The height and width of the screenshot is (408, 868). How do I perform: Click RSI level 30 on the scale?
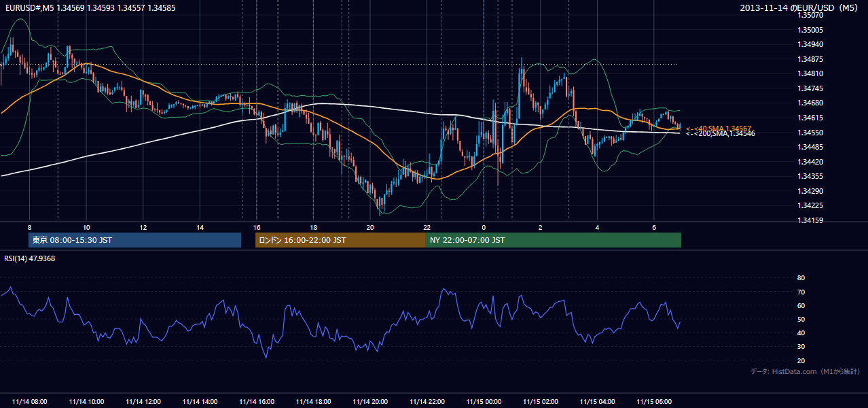[x=801, y=347]
